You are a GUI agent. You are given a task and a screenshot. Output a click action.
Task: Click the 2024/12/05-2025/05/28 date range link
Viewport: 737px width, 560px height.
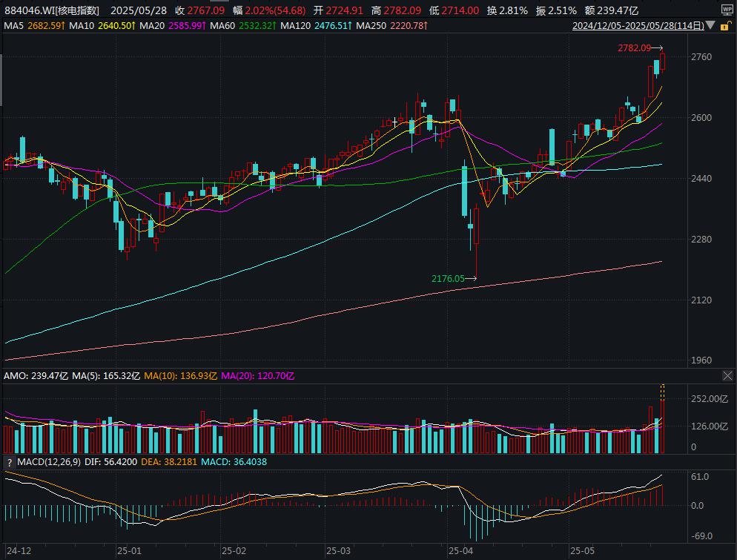(638, 25)
